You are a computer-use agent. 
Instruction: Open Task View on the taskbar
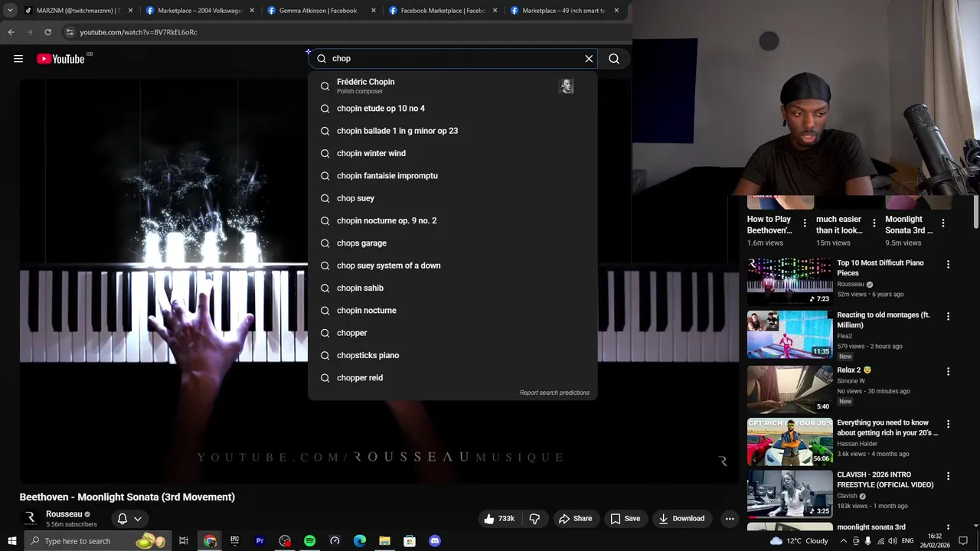(x=184, y=541)
